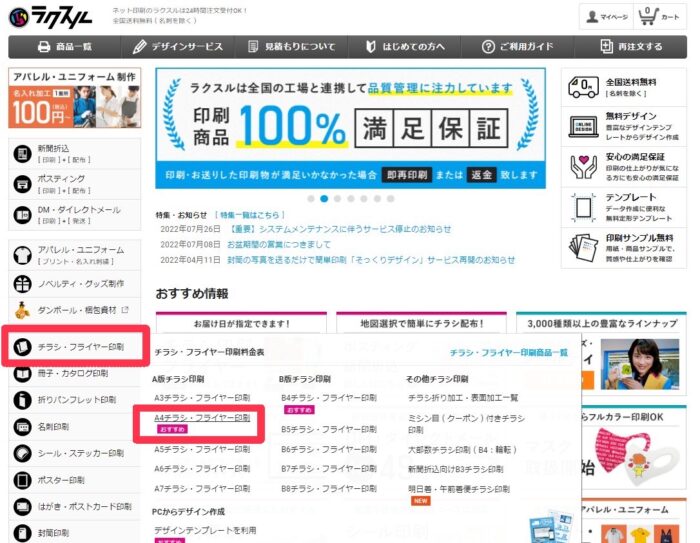
Task: Select A5チラシ・フライヤー印刷
Action: 202,449
